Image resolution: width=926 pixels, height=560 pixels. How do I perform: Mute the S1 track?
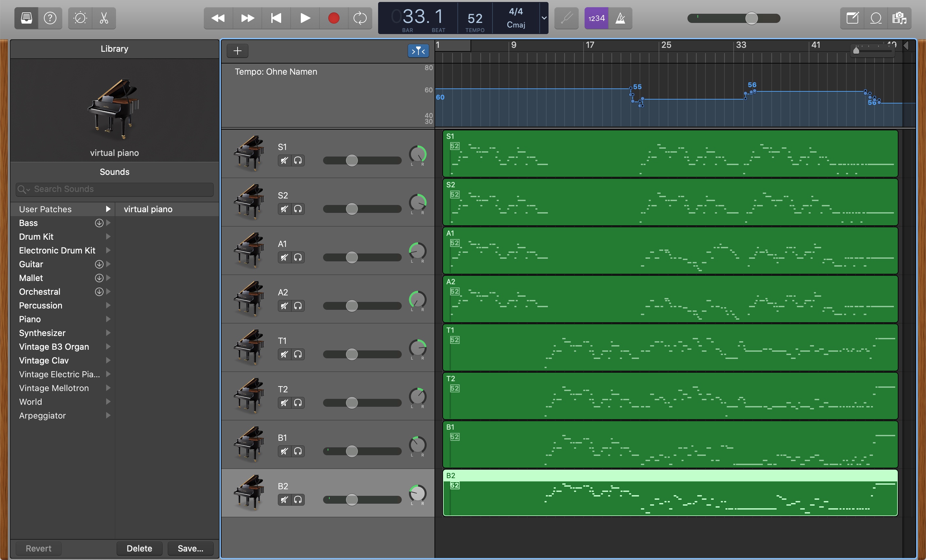point(284,161)
